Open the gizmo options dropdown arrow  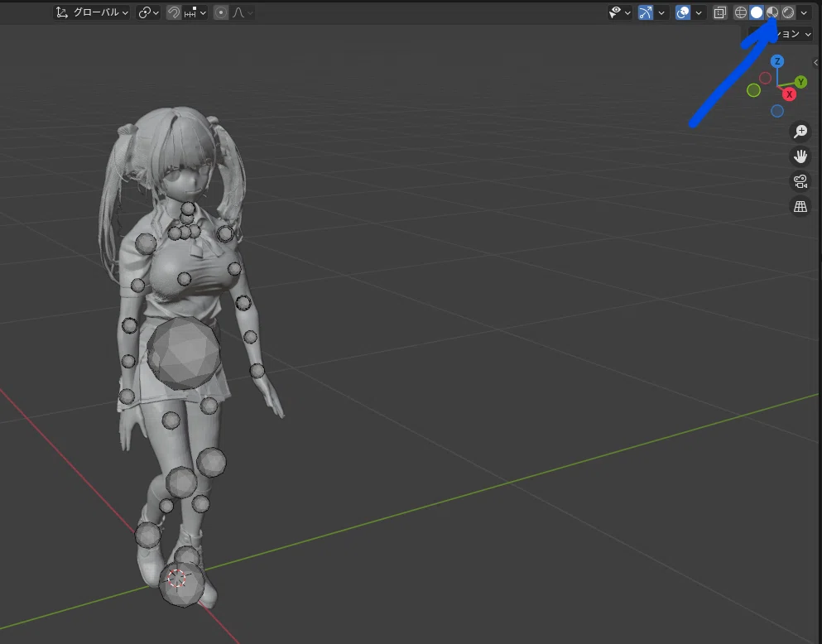[x=661, y=12]
